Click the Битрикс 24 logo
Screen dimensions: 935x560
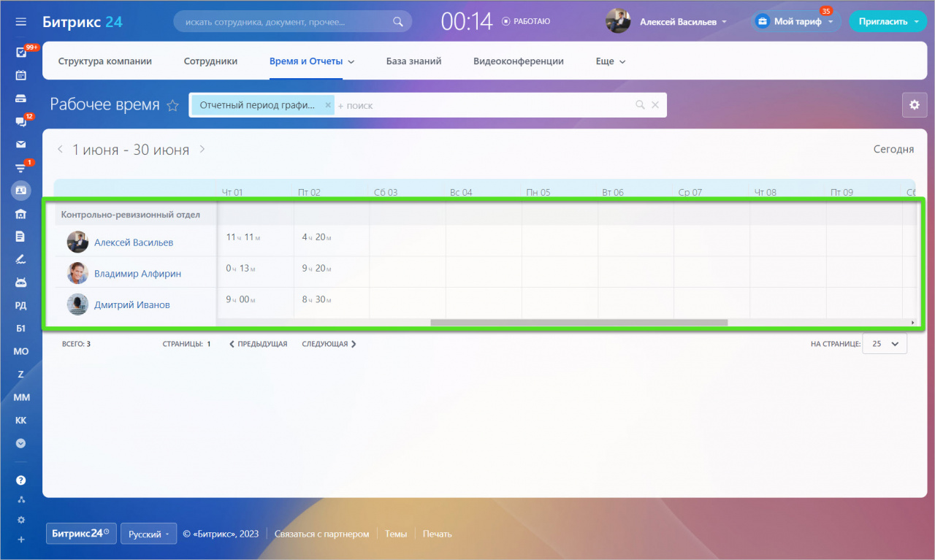(x=83, y=22)
